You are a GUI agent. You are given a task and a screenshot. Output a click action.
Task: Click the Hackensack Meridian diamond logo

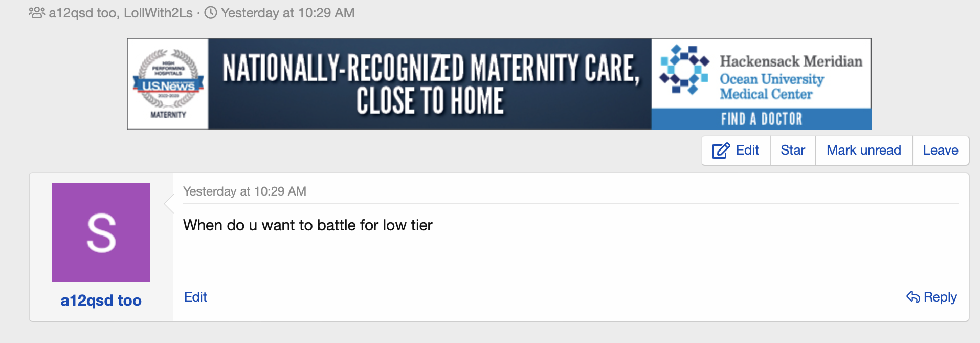(684, 70)
